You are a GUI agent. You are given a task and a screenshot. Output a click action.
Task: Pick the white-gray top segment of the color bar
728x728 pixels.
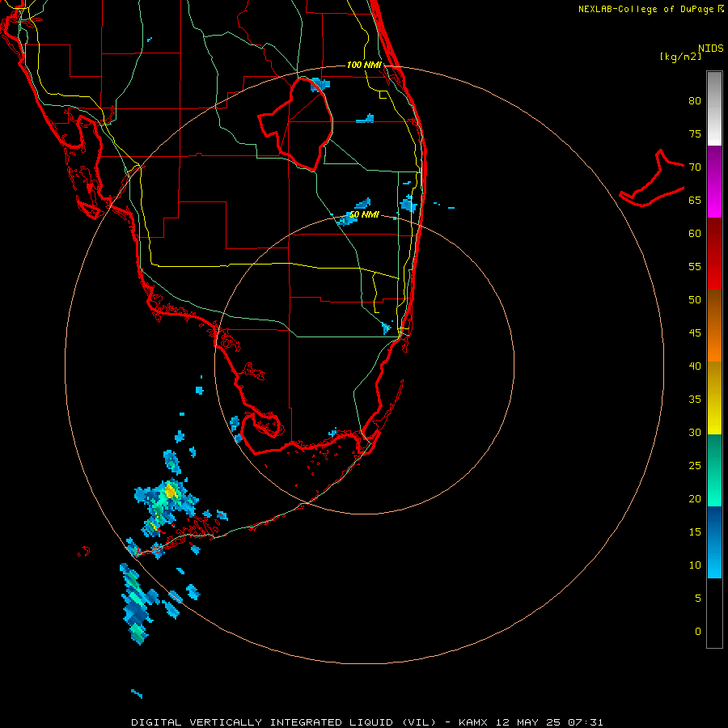[x=714, y=108]
